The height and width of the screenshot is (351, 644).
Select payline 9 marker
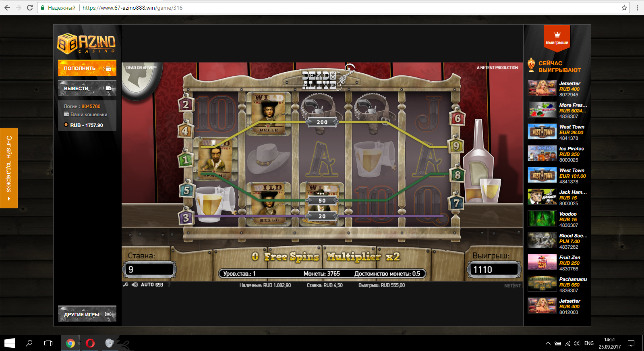click(x=456, y=145)
